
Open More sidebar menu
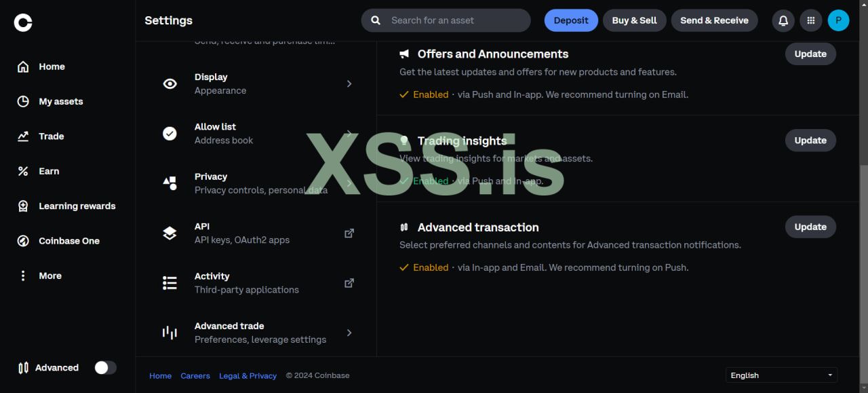click(x=50, y=276)
